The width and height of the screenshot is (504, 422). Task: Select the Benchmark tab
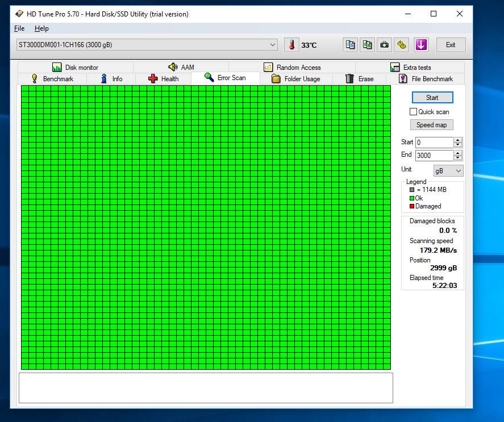52,79
